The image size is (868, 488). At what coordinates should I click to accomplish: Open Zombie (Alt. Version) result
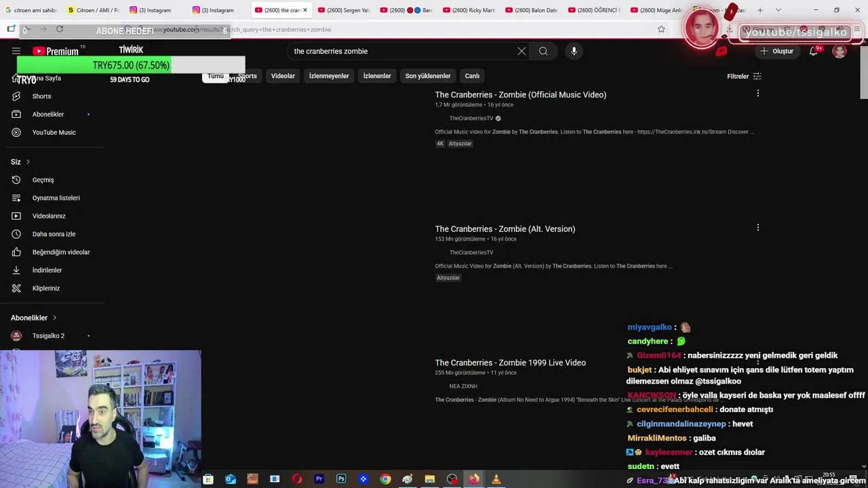(x=505, y=229)
